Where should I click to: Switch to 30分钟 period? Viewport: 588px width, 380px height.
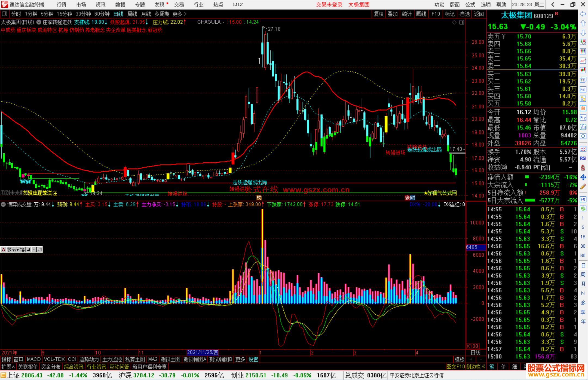point(83,14)
